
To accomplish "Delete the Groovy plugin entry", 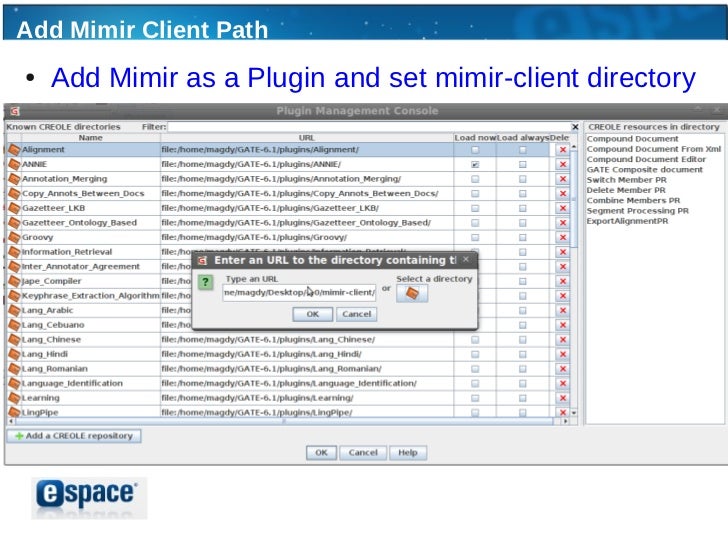I will point(563,238).
